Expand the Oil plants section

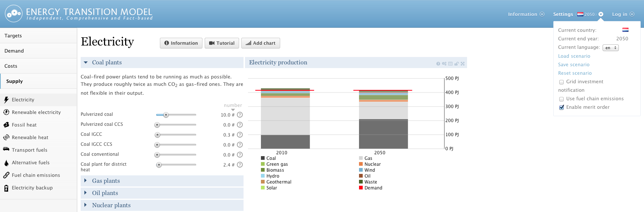[162, 193]
